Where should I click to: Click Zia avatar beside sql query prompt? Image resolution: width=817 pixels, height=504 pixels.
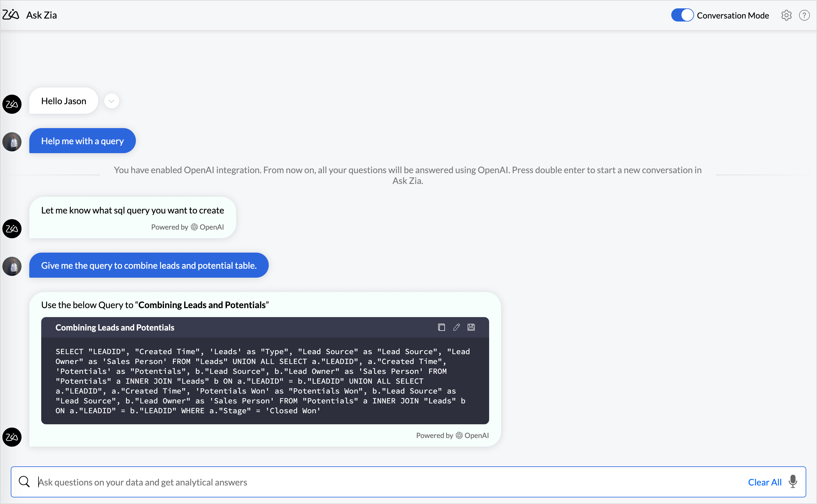tap(12, 229)
